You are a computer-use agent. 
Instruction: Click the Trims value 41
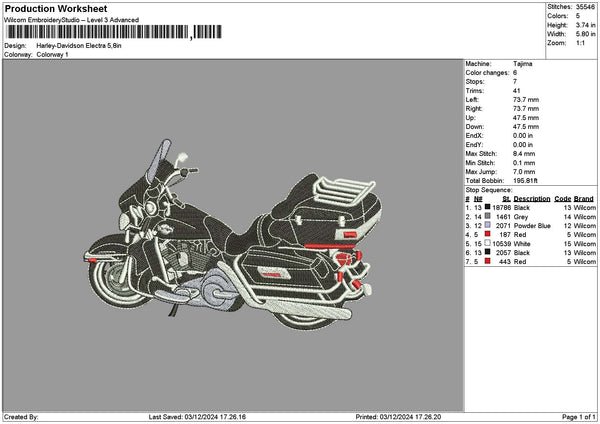(517, 91)
